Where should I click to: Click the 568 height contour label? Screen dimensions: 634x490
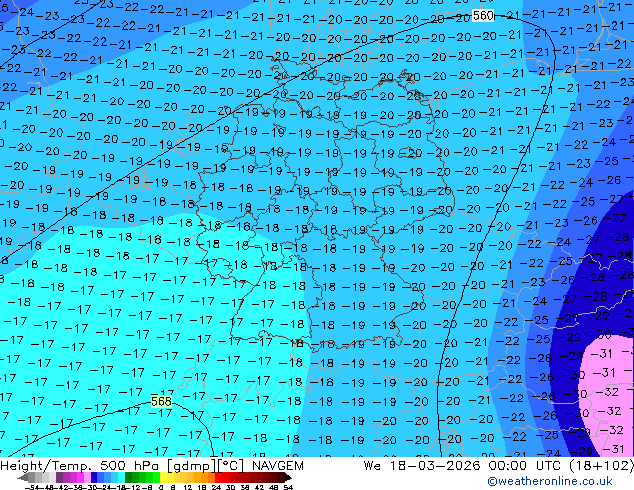161,401
